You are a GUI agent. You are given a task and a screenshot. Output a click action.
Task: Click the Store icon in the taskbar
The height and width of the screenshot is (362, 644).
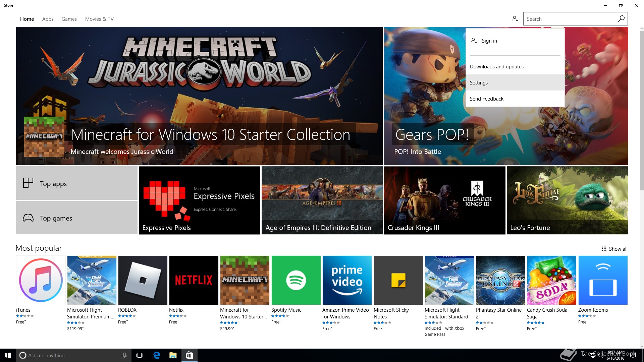point(190,355)
